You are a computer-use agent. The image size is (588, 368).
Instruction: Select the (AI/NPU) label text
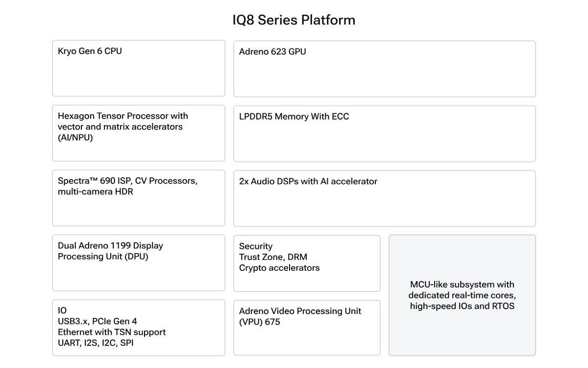[75, 138]
